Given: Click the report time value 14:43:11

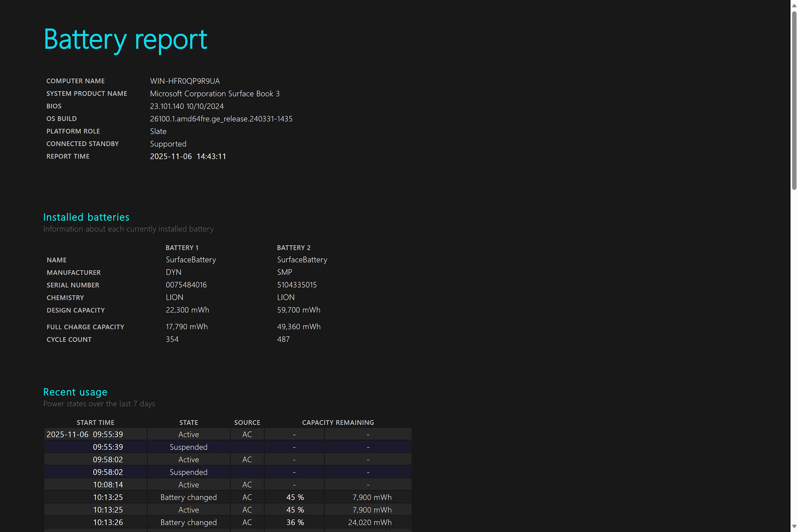Looking at the screenshot, I should tap(211, 157).
